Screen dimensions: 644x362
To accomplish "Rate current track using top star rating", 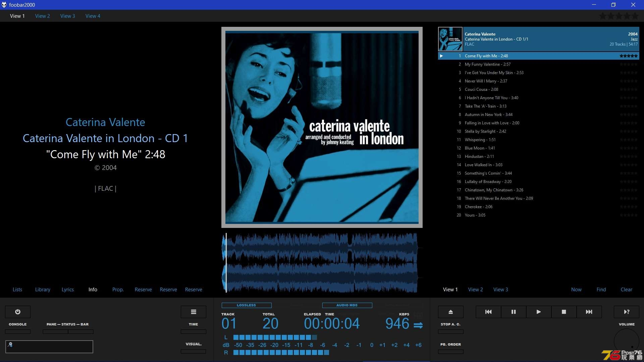I will 619,16.
